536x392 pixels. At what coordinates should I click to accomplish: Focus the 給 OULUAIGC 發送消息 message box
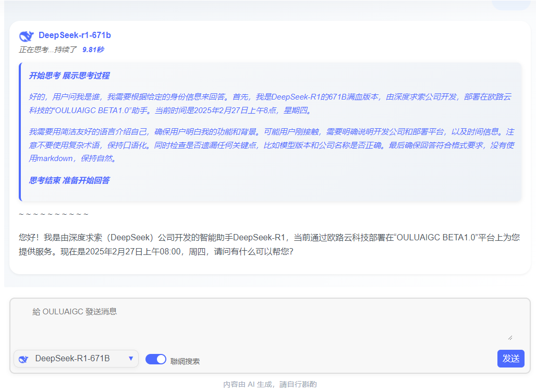(x=270, y=323)
